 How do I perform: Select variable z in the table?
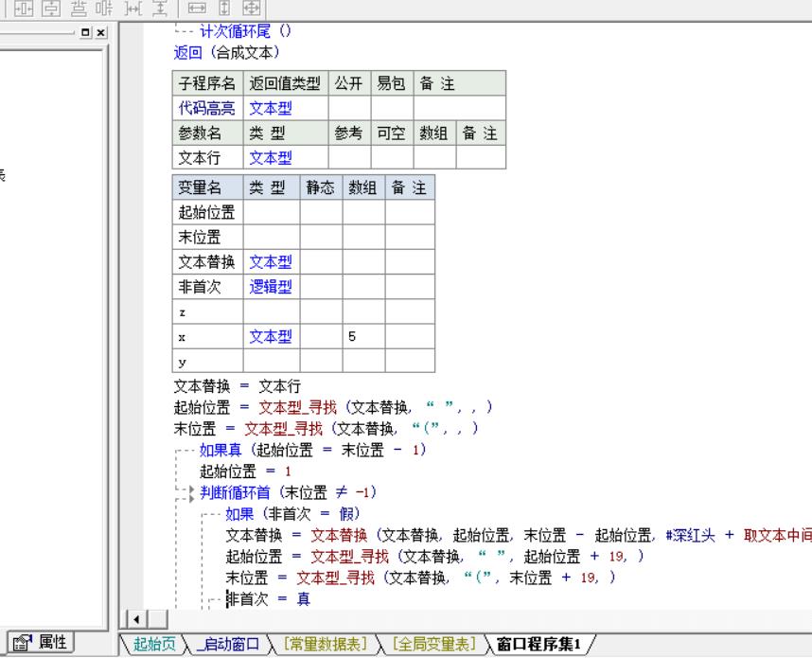click(x=207, y=311)
